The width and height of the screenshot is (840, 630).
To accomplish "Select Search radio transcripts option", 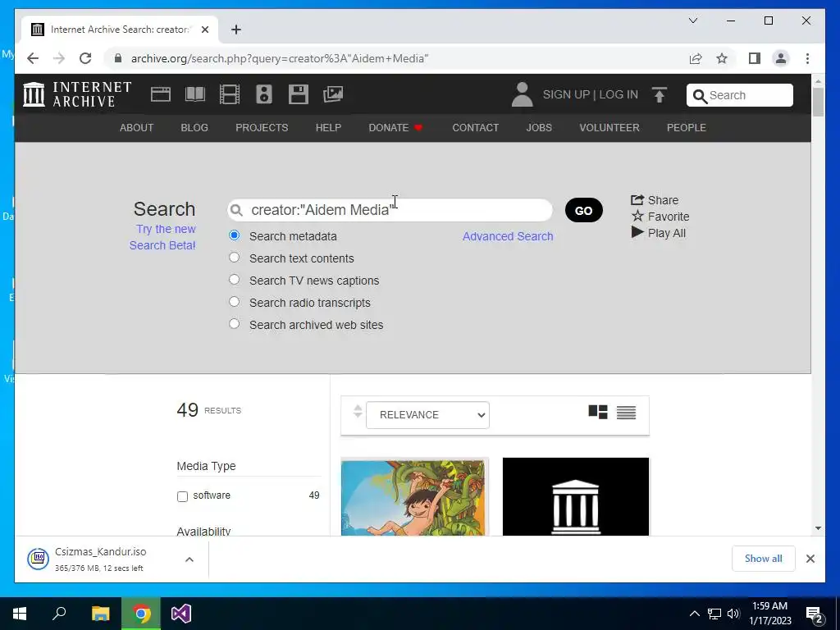I will 234,302.
